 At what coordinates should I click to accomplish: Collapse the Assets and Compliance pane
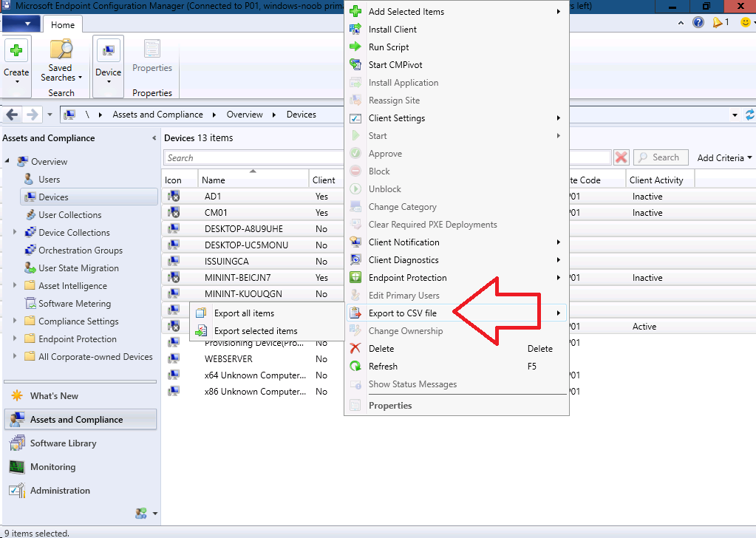click(154, 138)
